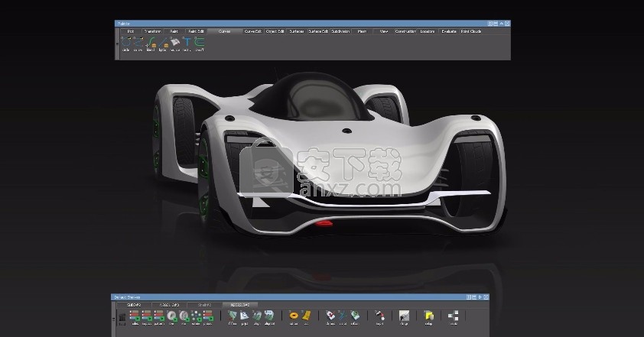Screen dimensions: 644x337
Task: Select the SUBD#2 shelf tab
Action: click(134, 305)
